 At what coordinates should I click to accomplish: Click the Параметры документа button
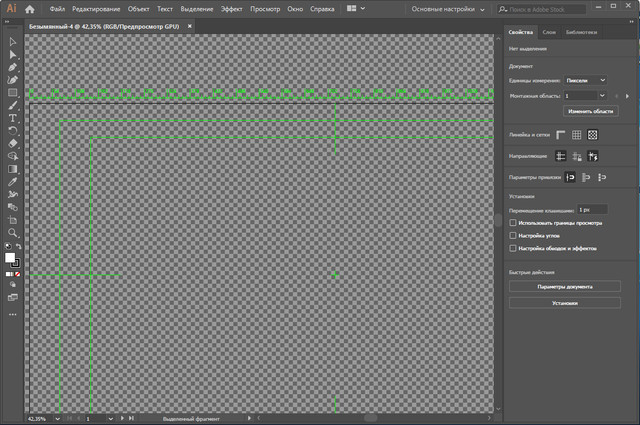coord(564,287)
